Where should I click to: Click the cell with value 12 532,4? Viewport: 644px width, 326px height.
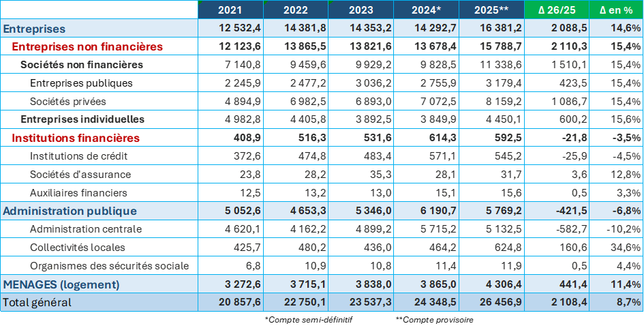point(230,29)
